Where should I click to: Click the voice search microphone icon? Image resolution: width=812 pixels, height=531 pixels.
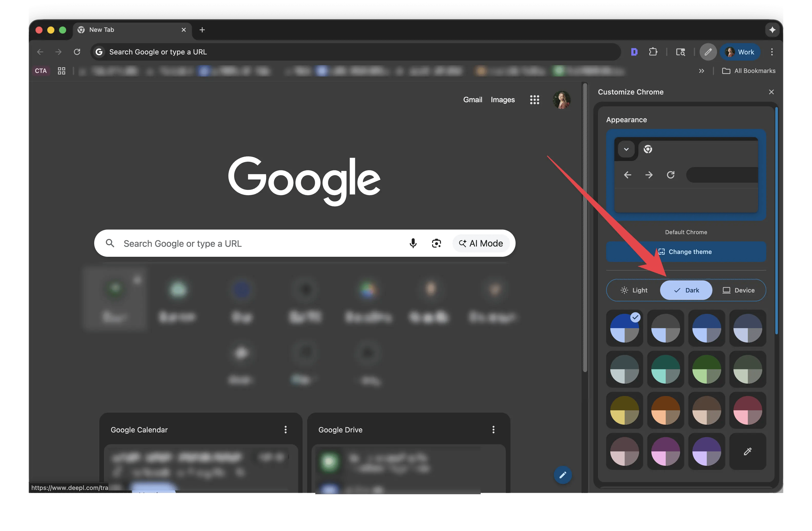(413, 243)
